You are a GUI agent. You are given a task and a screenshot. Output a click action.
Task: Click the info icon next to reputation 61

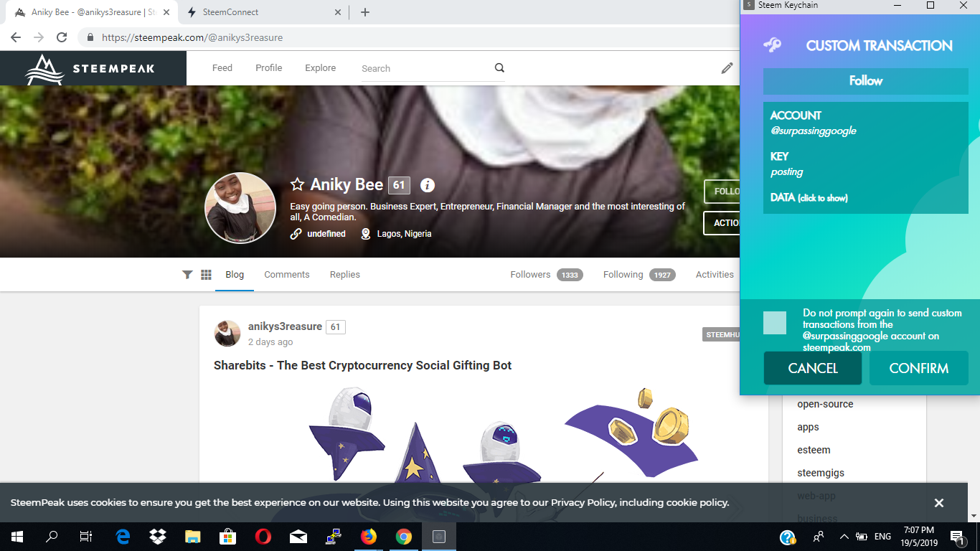428,185
